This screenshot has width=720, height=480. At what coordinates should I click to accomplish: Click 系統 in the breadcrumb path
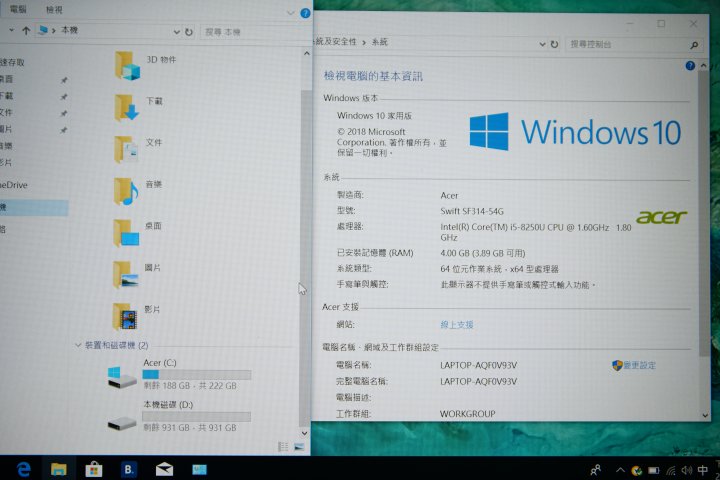pyautogui.click(x=380, y=42)
